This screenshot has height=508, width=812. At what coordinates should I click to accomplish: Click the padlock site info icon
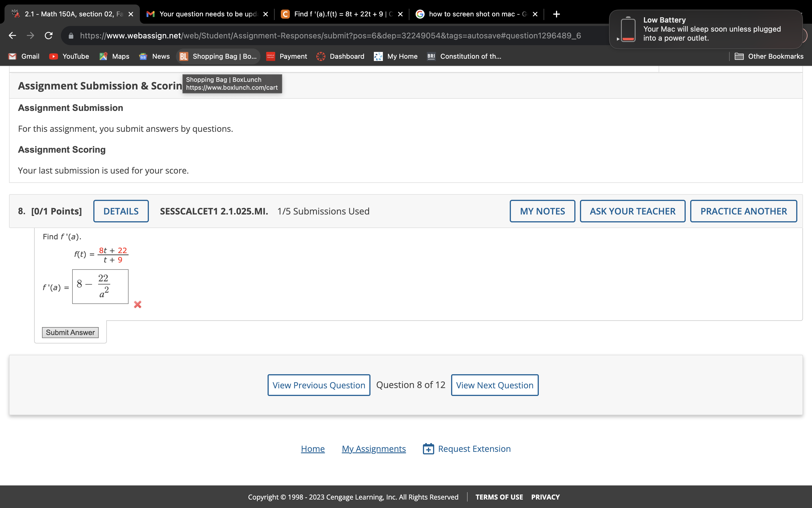(71, 36)
